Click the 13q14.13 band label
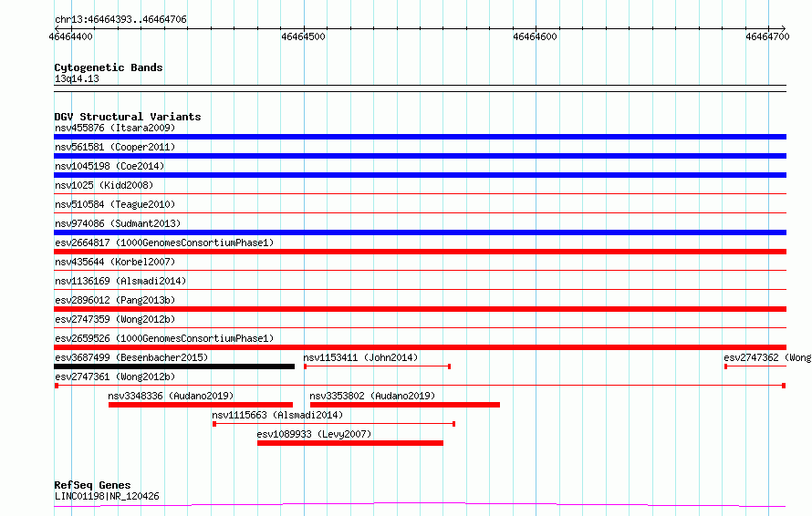Image resolution: width=812 pixels, height=516 pixels. (77, 78)
